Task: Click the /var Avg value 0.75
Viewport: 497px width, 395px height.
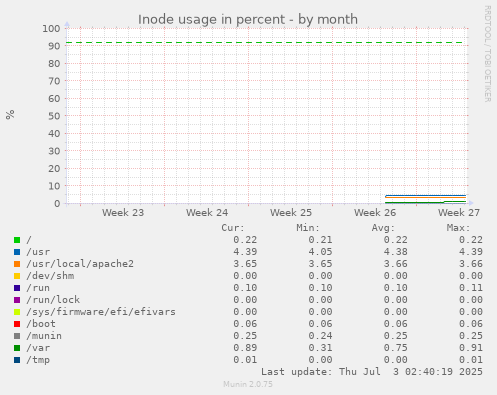Action: [396, 348]
